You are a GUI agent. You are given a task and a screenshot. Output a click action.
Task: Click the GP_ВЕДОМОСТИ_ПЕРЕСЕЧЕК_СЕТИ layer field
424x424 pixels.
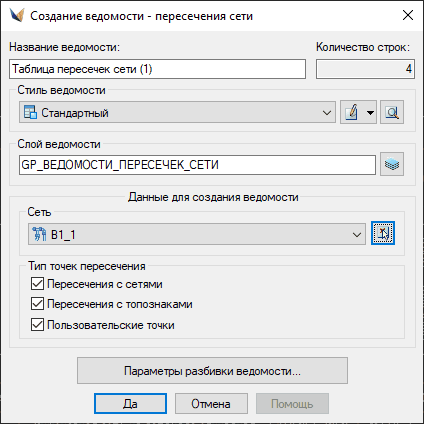click(x=197, y=165)
